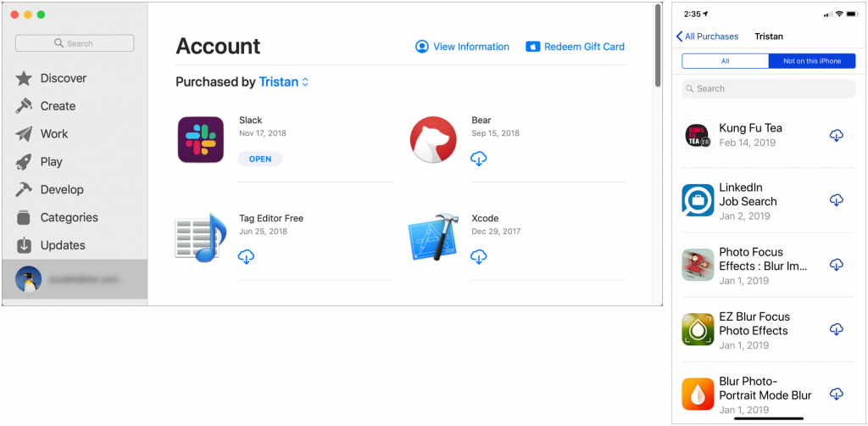Click the EZ Blur Focus app icon
The height and width of the screenshot is (426, 868).
pyautogui.click(x=698, y=329)
